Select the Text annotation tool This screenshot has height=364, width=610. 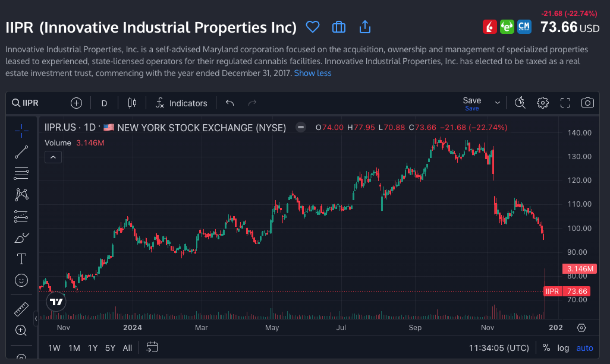point(21,259)
